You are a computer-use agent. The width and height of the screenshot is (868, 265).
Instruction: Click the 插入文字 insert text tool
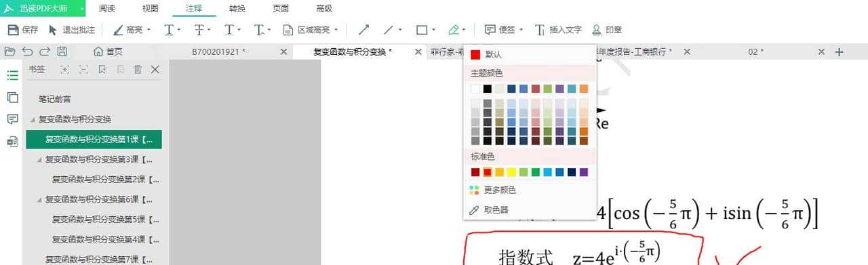click(558, 30)
